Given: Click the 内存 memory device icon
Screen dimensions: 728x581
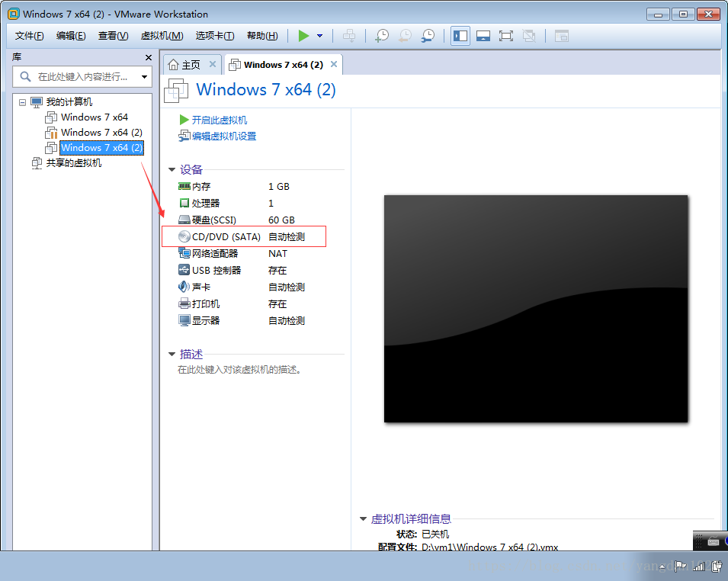Looking at the screenshot, I should click(x=184, y=186).
